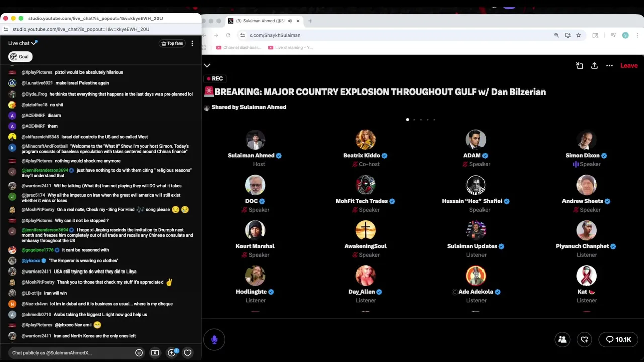Open the Live streaming bookmark
This screenshot has width=644, height=362.
click(x=291, y=48)
